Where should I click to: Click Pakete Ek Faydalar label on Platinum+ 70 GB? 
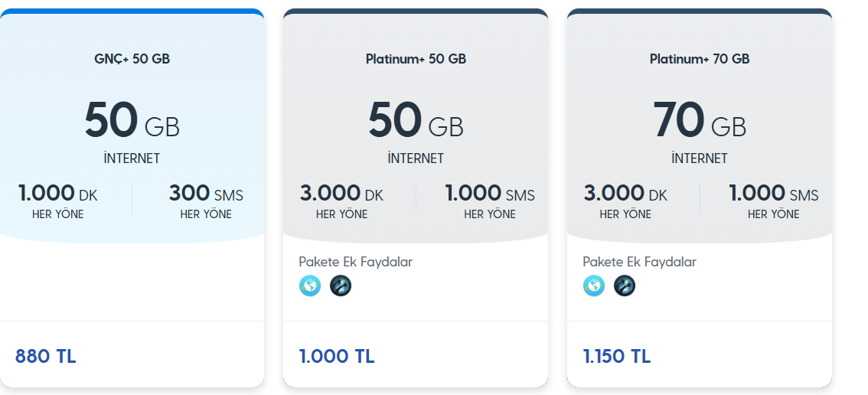click(x=639, y=262)
